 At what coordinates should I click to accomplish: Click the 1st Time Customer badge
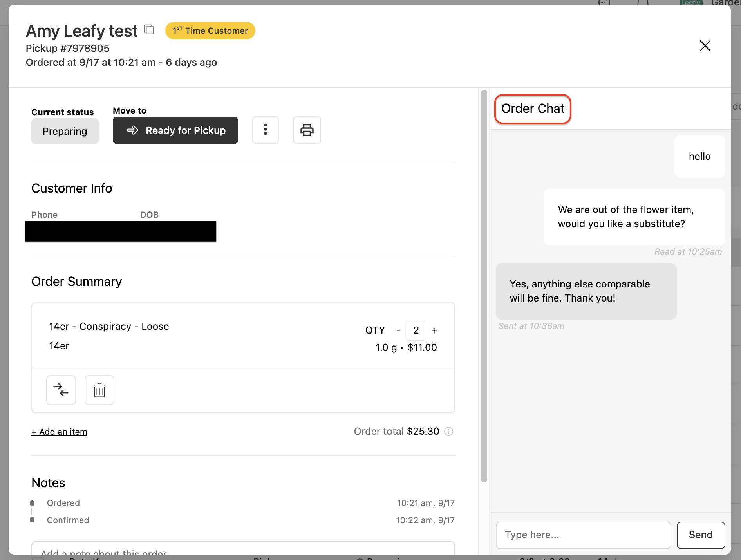(x=210, y=31)
